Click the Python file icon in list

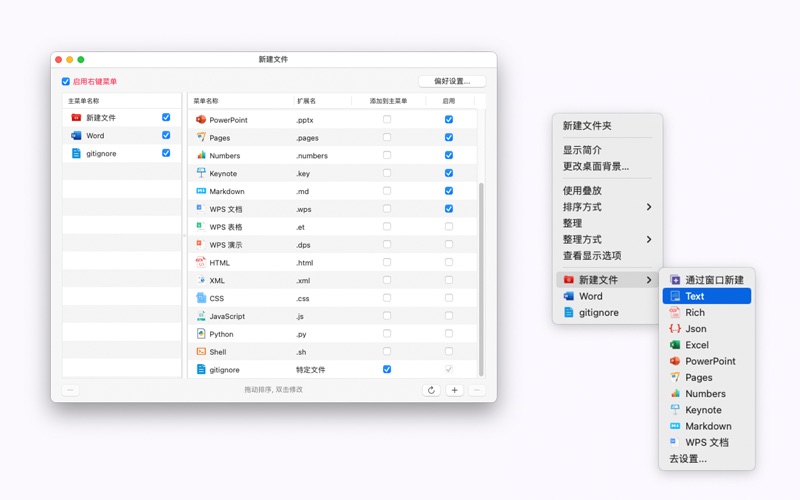(x=201, y=334)
